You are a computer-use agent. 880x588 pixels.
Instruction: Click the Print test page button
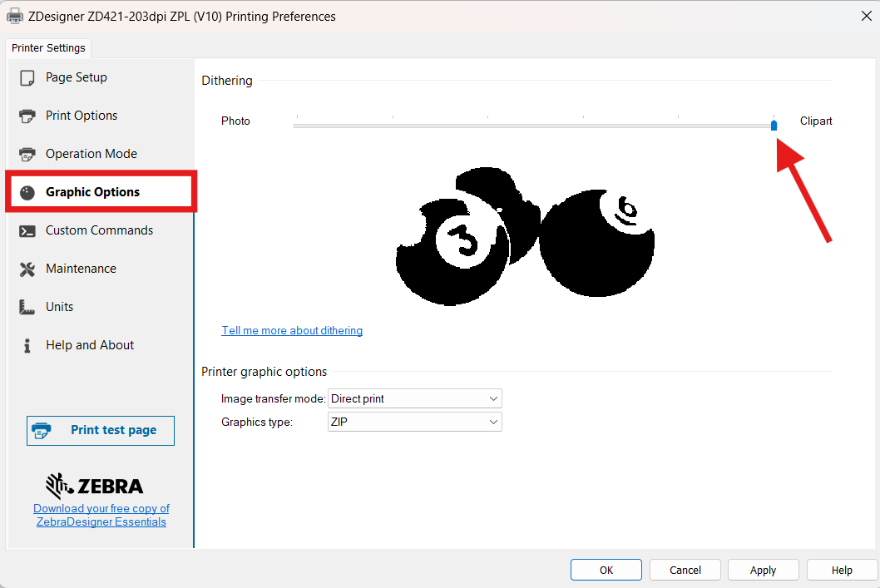100,430
